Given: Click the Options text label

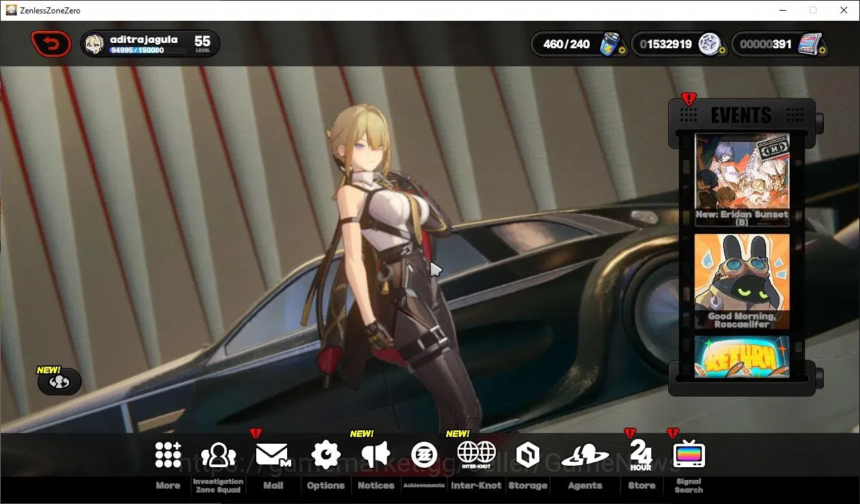Looking at the screenshot, I should pyautogui.click(x=326, y=486).
